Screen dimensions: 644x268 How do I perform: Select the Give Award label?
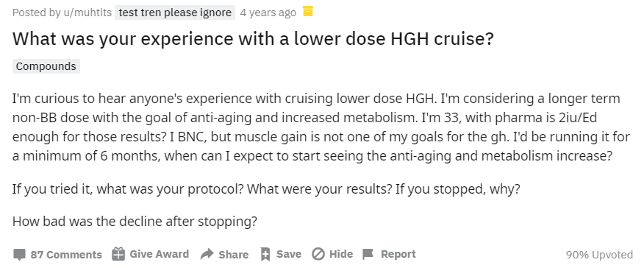click(x=160, y=254)
